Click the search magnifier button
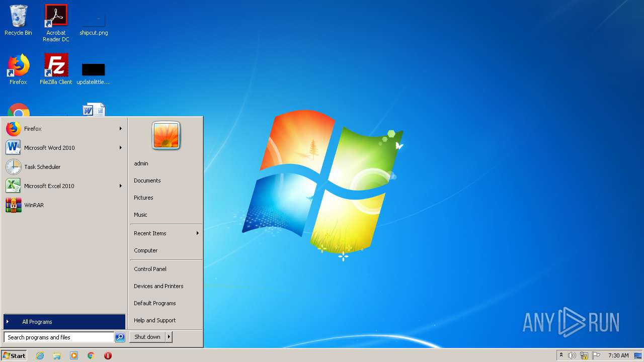The width and height of the screenshot is (644, 362). pyautogui.click(x=120, y=337)
